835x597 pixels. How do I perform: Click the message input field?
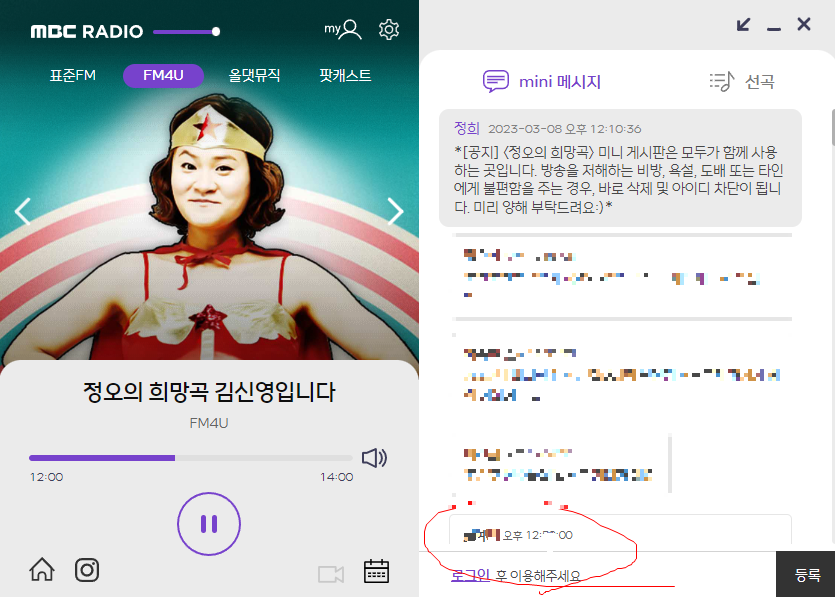click(597, 575)
